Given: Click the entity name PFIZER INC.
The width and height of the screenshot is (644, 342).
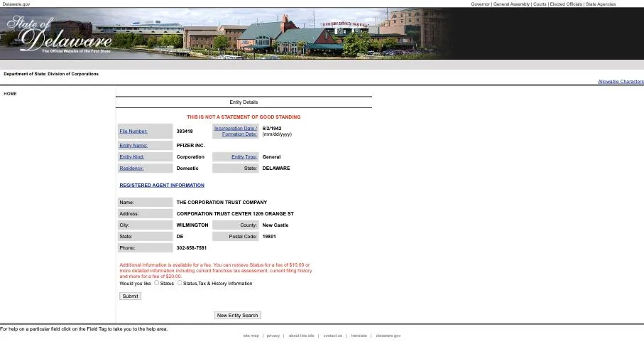Looking at the screenshot, I should 190,146.
